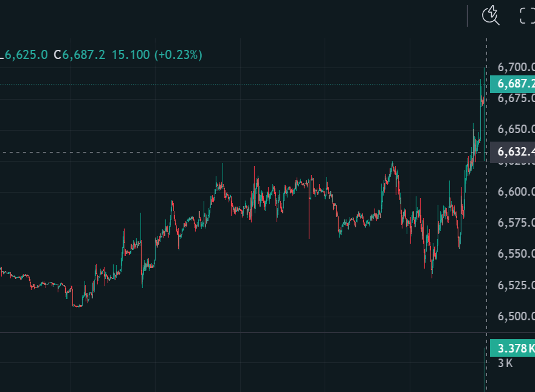This screenshot has height=392, width=535.
Task: Select the current price label 6,687.2
Action: coord(513,84)
